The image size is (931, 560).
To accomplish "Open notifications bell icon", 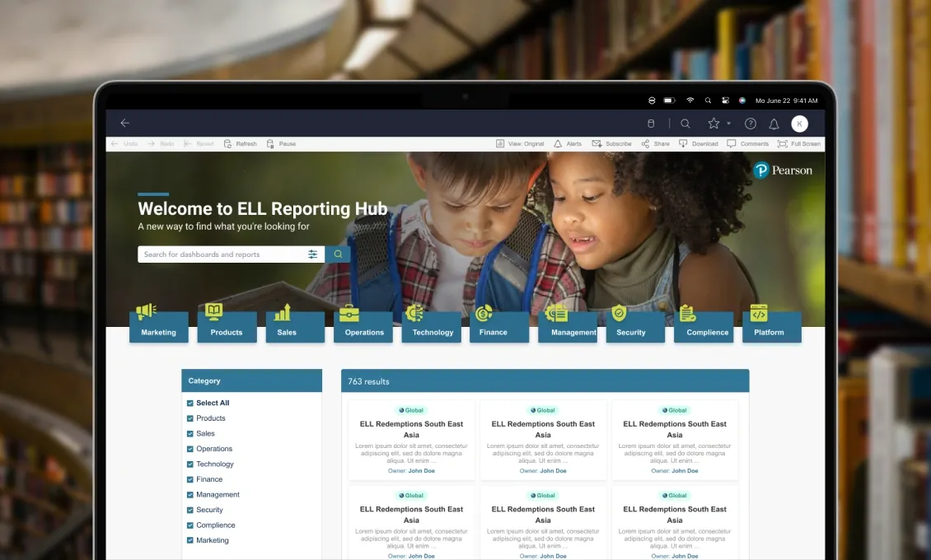I will click(x=774, y=124).
